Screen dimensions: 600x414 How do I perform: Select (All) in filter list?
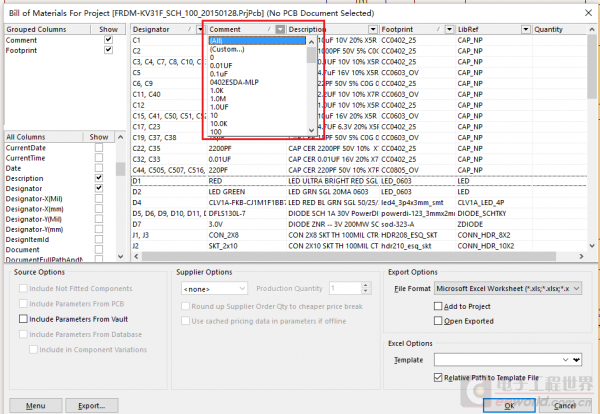(257, 41)
